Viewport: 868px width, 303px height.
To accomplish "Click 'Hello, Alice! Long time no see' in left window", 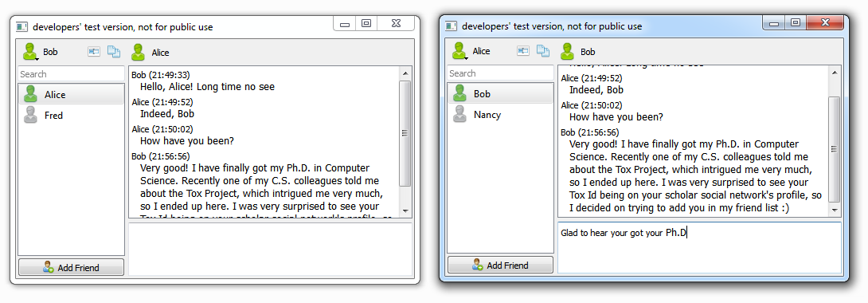I will pyautogui.click(x=207, y=87).
